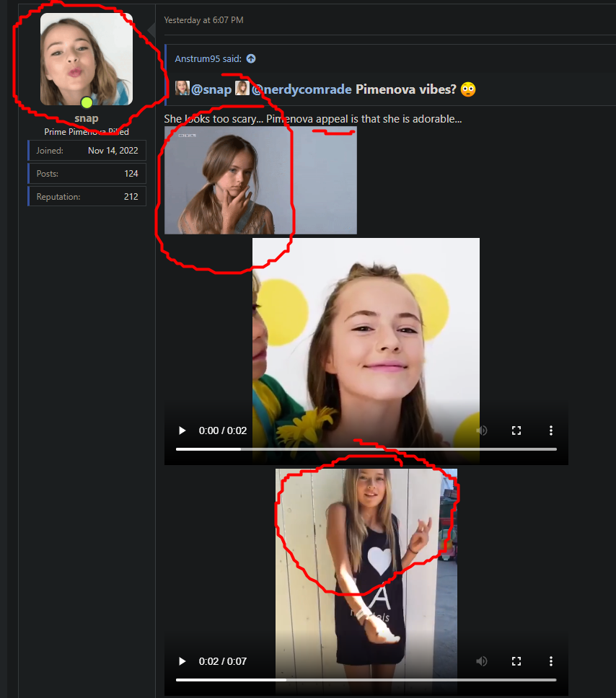616x698 pixels.
Task: Click the reply text 'She looks too scary...'
Action: point(212,119)
